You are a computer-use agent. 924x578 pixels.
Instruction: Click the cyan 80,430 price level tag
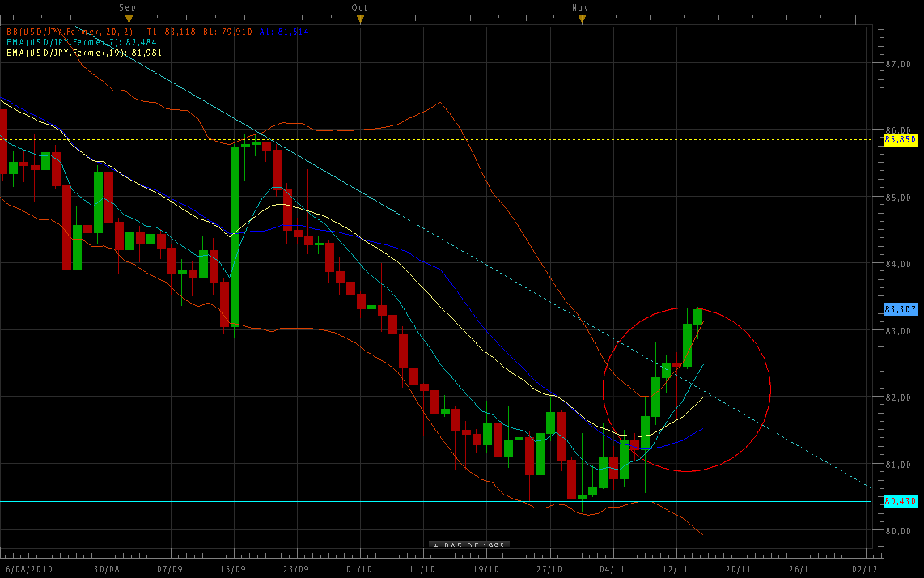tap(901, 502)
